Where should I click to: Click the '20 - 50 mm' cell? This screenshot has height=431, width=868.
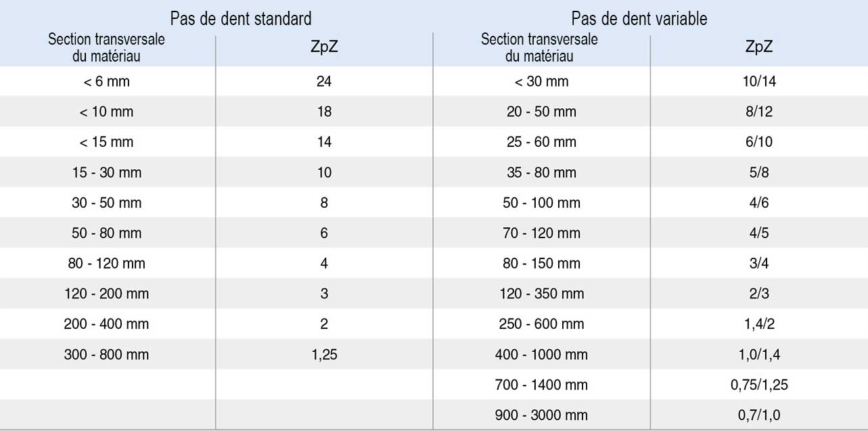click(x=541, y=112)
